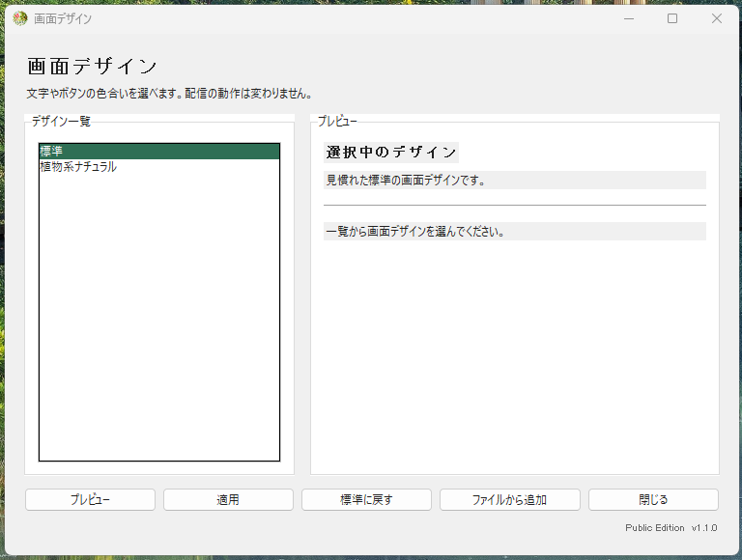Click the app icon in the title bar

(x=20, y=18)
